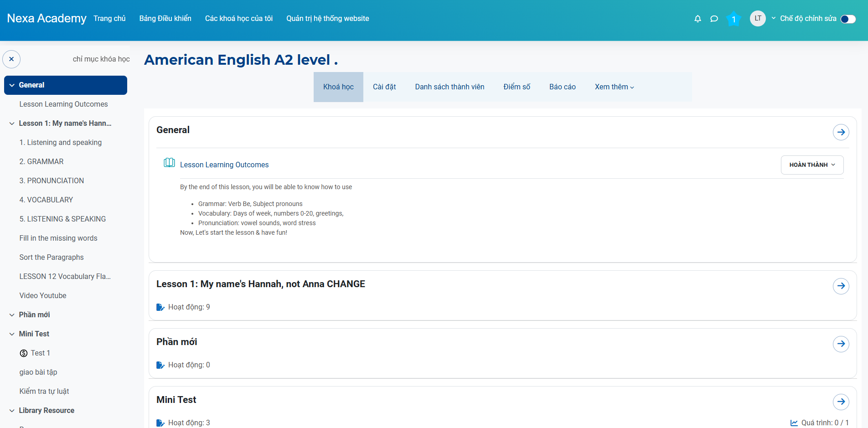Open the messages chat bubble icon
This screenshot has width=868, height=428.
point(714,19)
